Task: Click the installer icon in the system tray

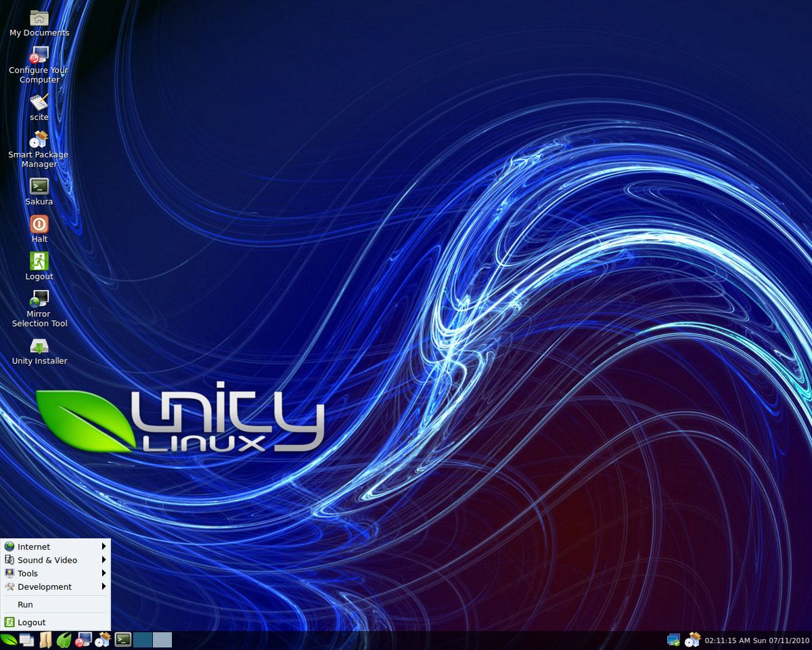Action: [693, 639]
